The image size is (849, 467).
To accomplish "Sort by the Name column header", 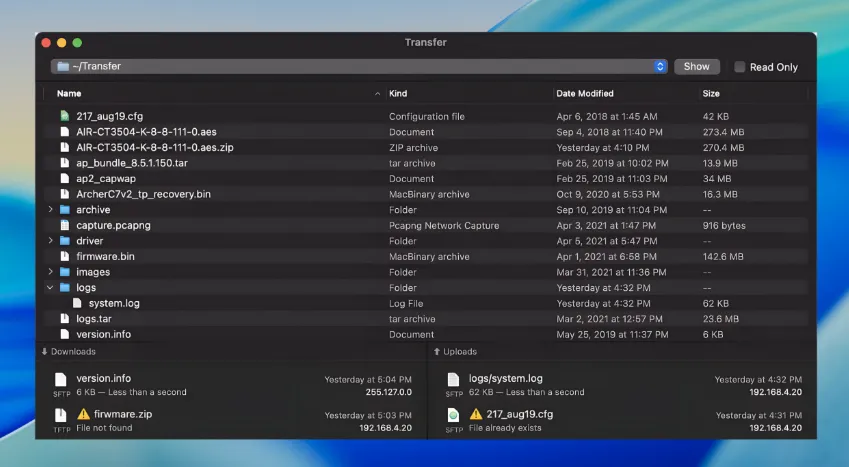I will (x=69, y=94).
